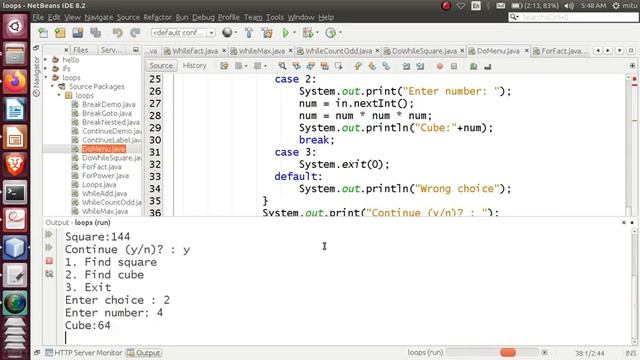Click the New File toolbar icon
The height and width of the screenshot is (360, 640).
pos(43,33)
